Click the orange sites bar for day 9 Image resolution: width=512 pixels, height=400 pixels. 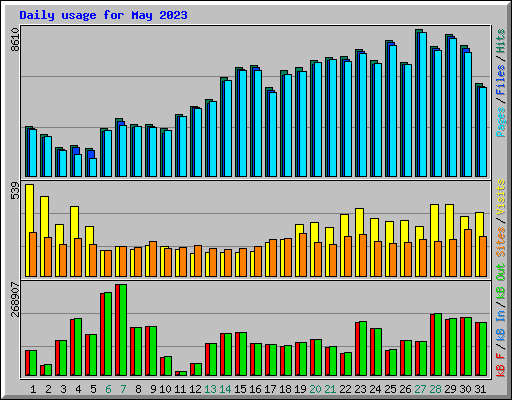[x=153, y=259]
